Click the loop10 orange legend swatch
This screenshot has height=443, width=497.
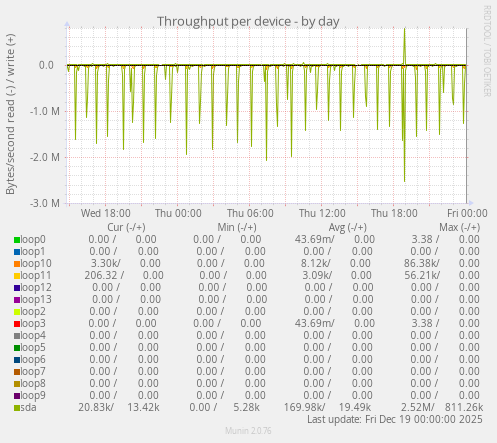(x=17, y=264)
